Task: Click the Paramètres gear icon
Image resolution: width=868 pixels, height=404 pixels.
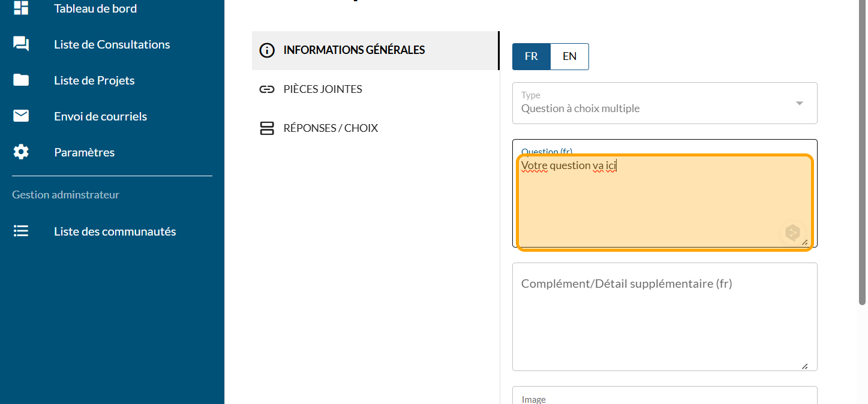Action: (21, 152)
